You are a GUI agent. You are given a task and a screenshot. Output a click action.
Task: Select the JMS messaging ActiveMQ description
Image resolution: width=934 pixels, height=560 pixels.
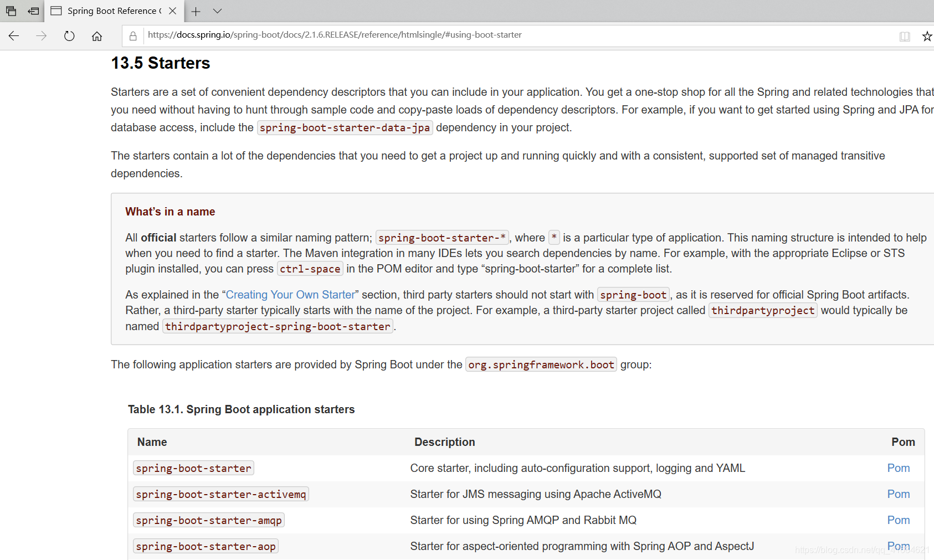[536, 494]
